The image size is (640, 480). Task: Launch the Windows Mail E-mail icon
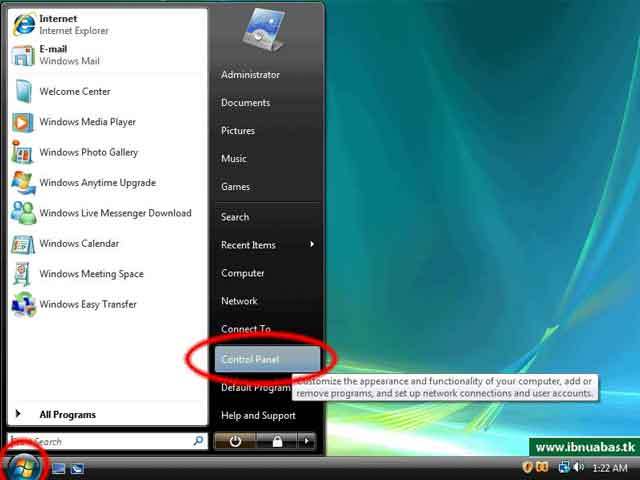coord(23,55)
